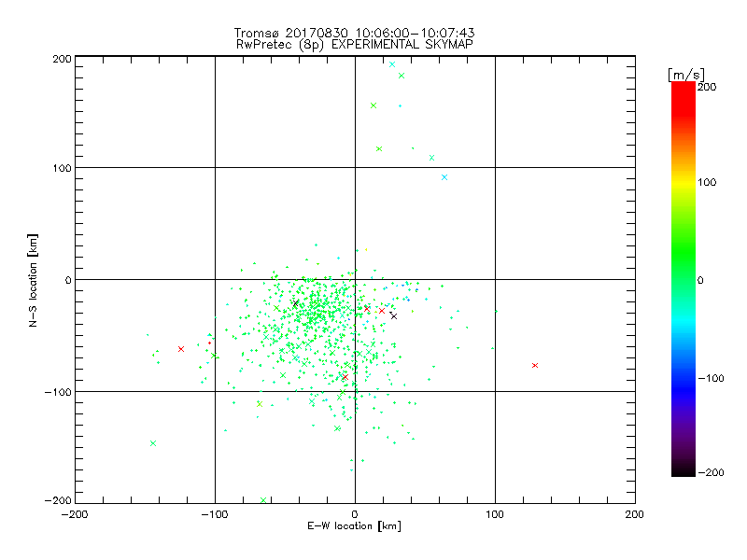Click the green X marker at the bottom edge near -200 km

pyautogui.click(x=263, y=500)
